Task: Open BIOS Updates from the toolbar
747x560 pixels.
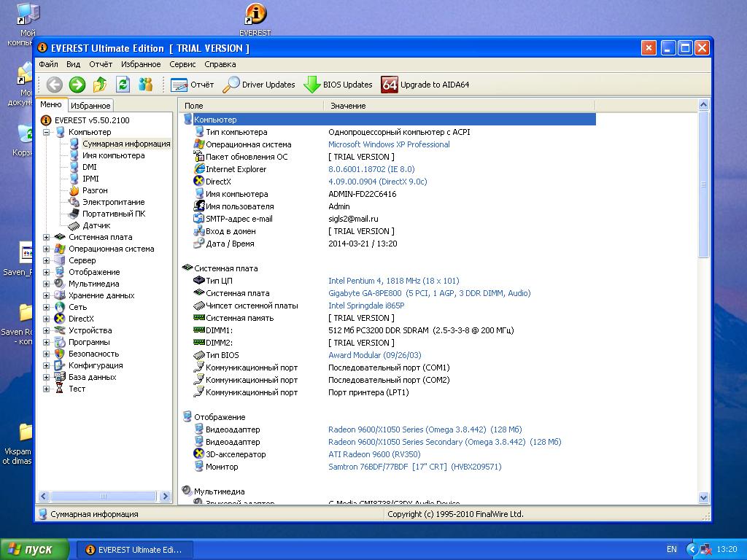Action: (338, 85)
